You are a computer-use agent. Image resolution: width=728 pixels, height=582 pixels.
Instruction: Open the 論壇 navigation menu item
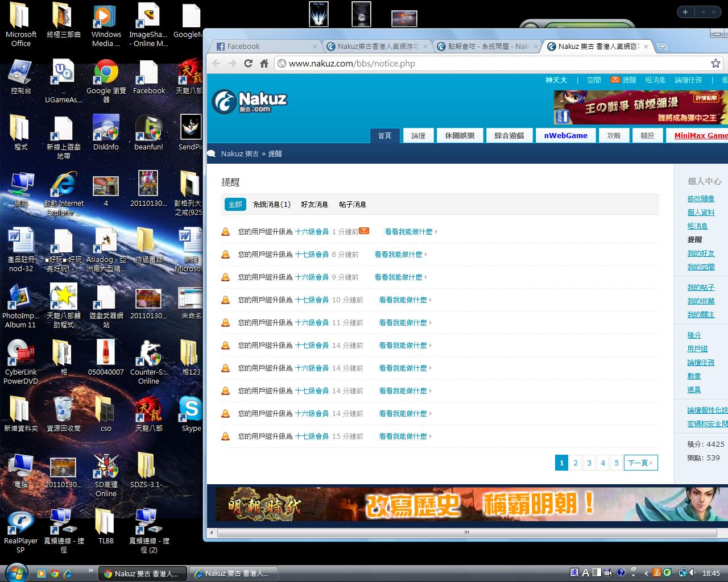tap(418, 135)
